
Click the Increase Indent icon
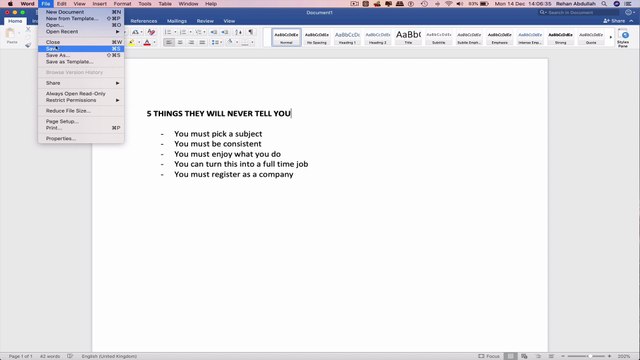point(225,32)
